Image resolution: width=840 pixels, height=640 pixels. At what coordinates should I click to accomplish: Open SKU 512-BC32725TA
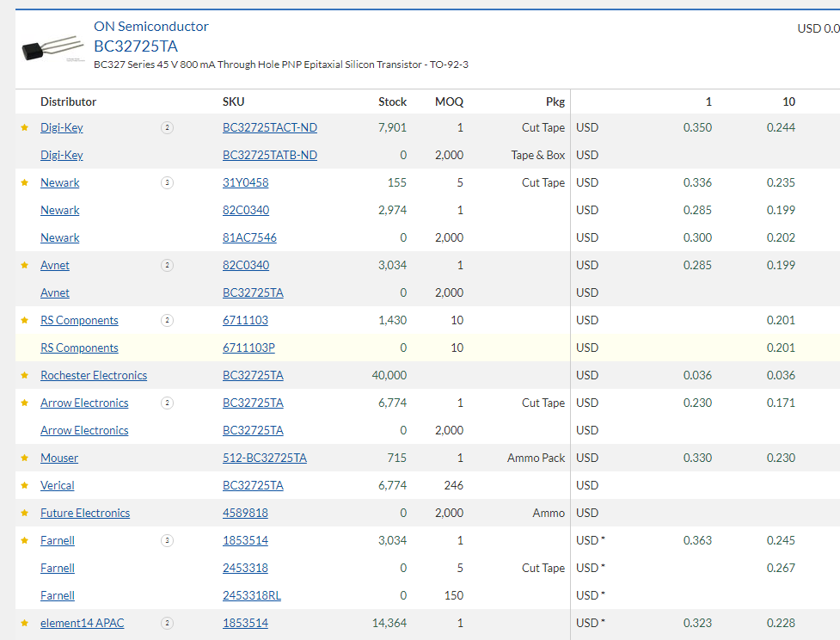coord(265,458)
